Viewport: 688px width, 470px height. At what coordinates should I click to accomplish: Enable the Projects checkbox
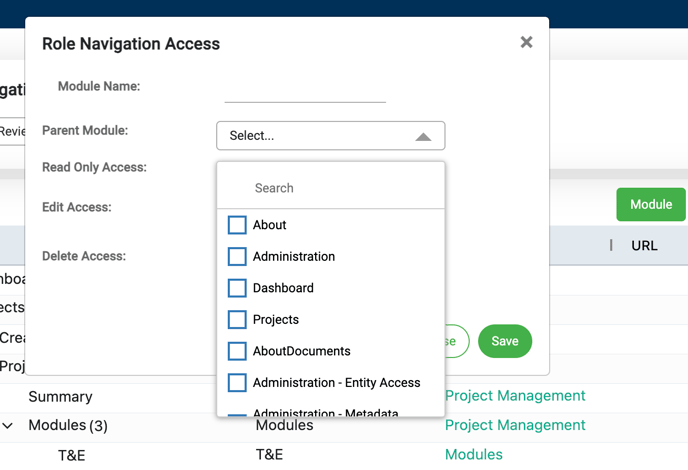pos(237,320)
